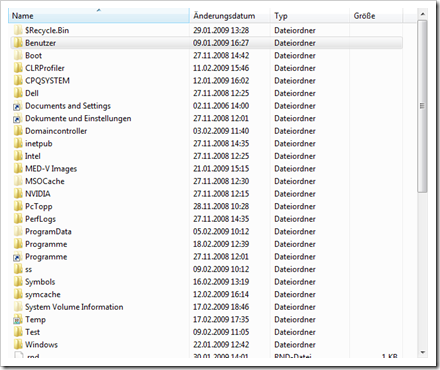Click the scrollbar down arrow
Screen dimensions: 440x370
(422, 352)
